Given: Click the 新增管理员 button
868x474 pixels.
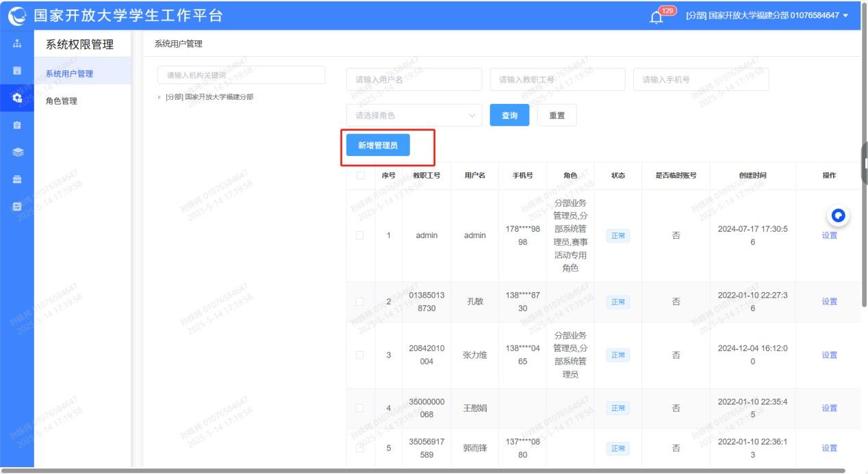Looking at the screenshot, I should tap(378, 146).
